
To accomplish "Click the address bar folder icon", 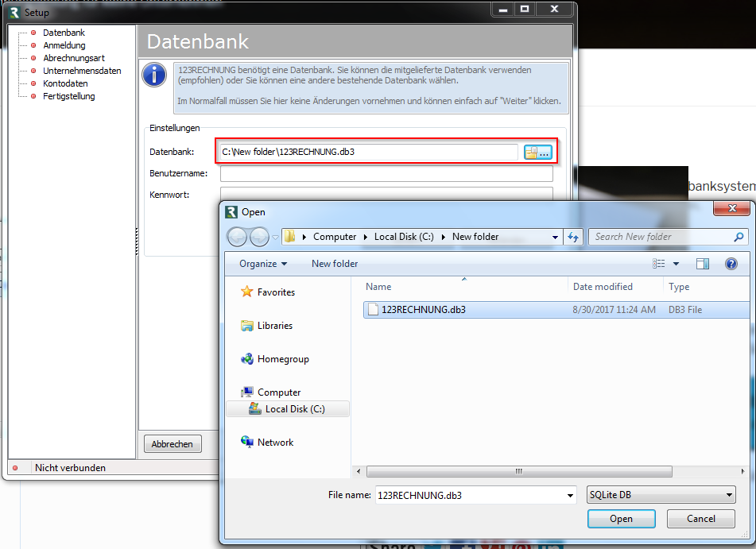I will point(289,236).
